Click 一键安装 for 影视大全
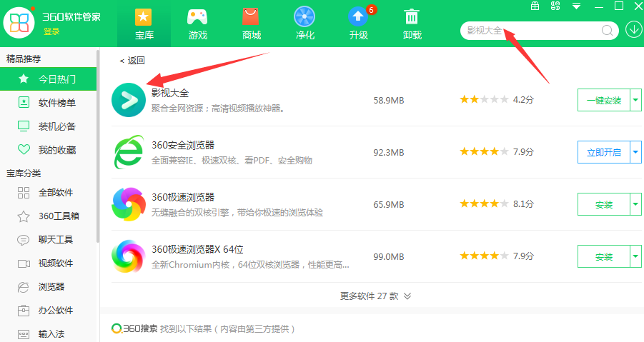This screenshot has width=644, height=342. pyautogui.click(x=604, y=100)
